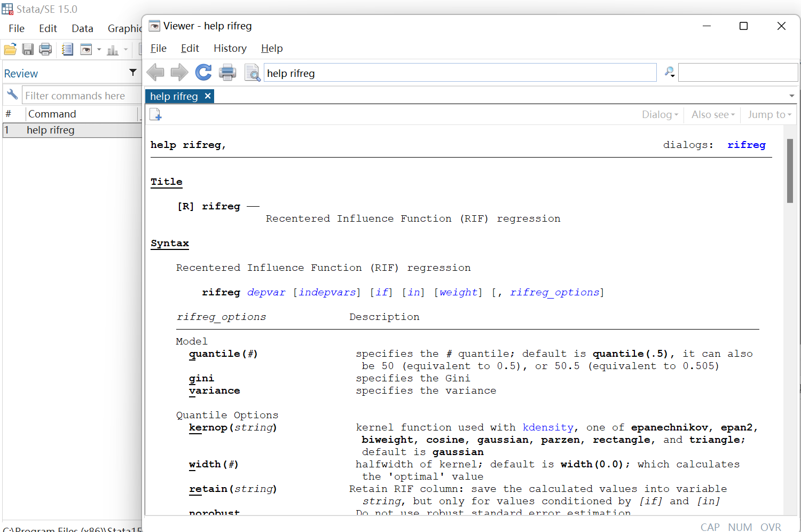Image resolution: width=801 pixels, height=532 pixels.
Task: Click the find-in-page document magnifier icon
Action: (x=252, y=72)
